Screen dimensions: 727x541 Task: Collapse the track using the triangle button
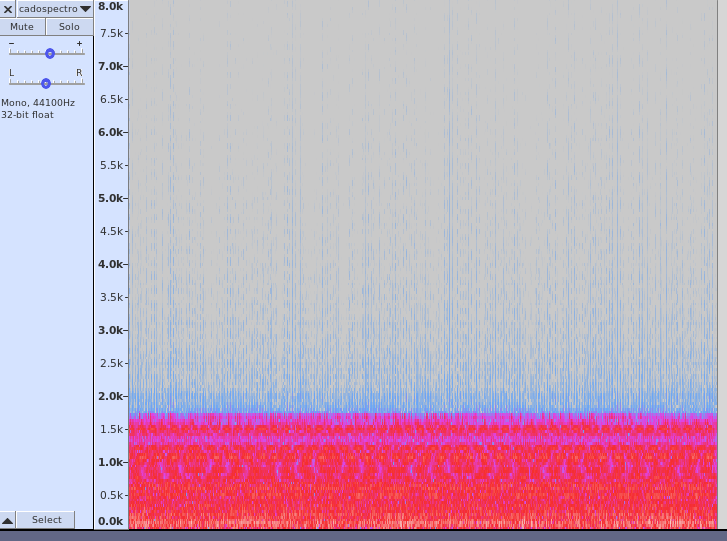pos(7,520)
